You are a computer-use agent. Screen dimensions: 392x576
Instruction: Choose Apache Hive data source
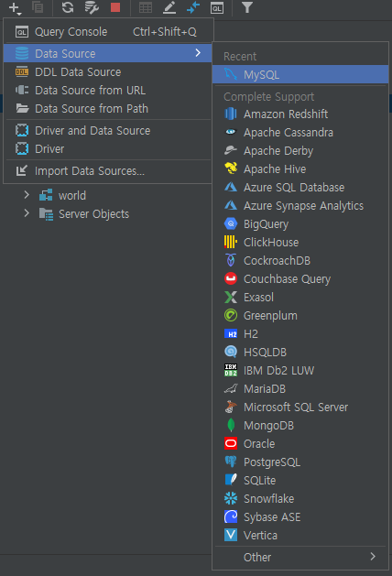tap(300, 169)
